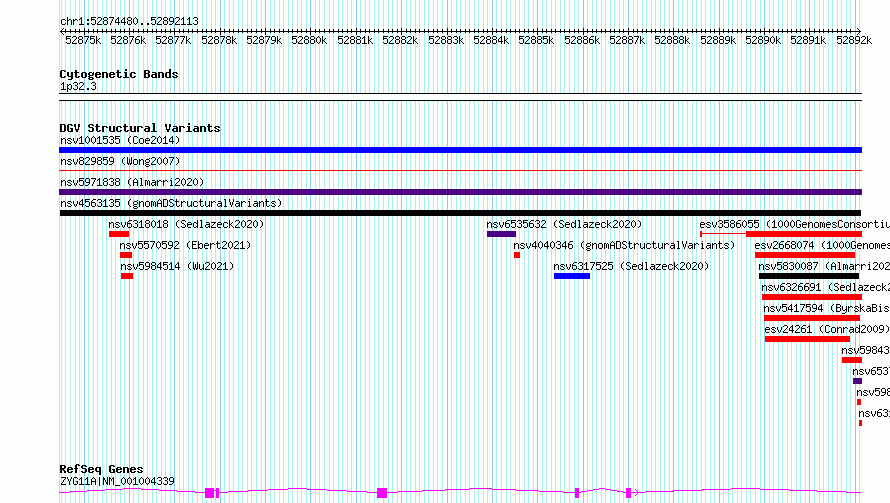Click the ZYG11A exon near 52887k
890x503 pixels.
[x=628, y=493]
